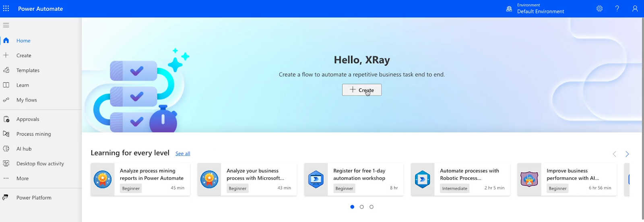Screen dimensions: 644x222
Task: Click icon of Improve business performance with AI card
Action: [x=529, y=179]
